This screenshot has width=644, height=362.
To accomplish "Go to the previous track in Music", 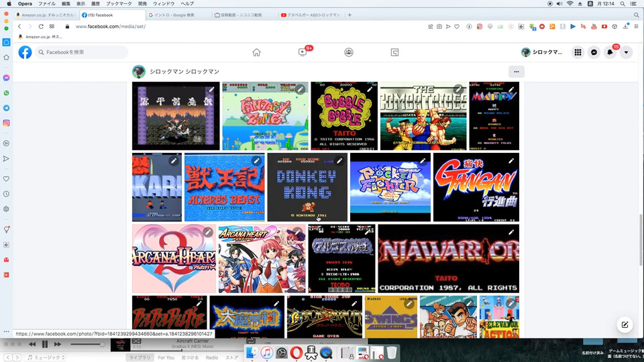I will [32, 345].
